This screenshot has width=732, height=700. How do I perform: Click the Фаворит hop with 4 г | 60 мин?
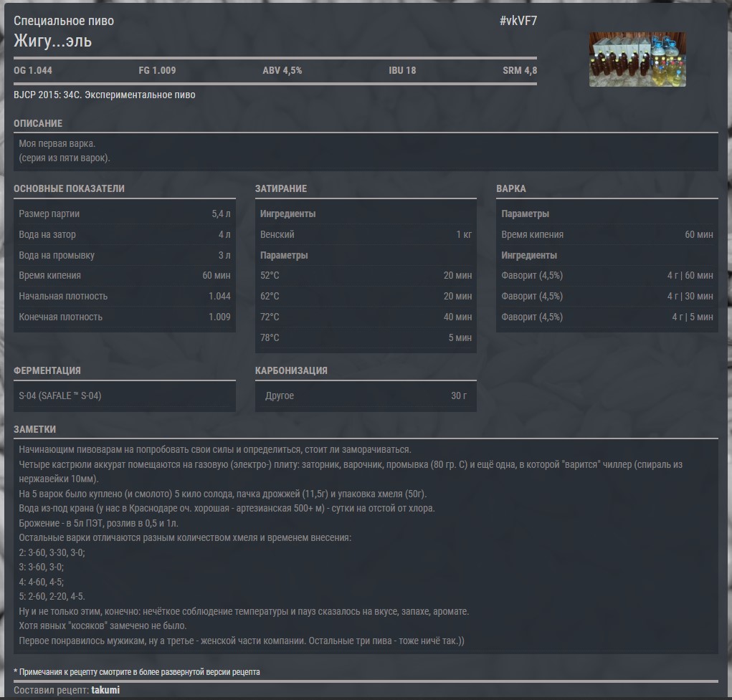tap(607, 275)
